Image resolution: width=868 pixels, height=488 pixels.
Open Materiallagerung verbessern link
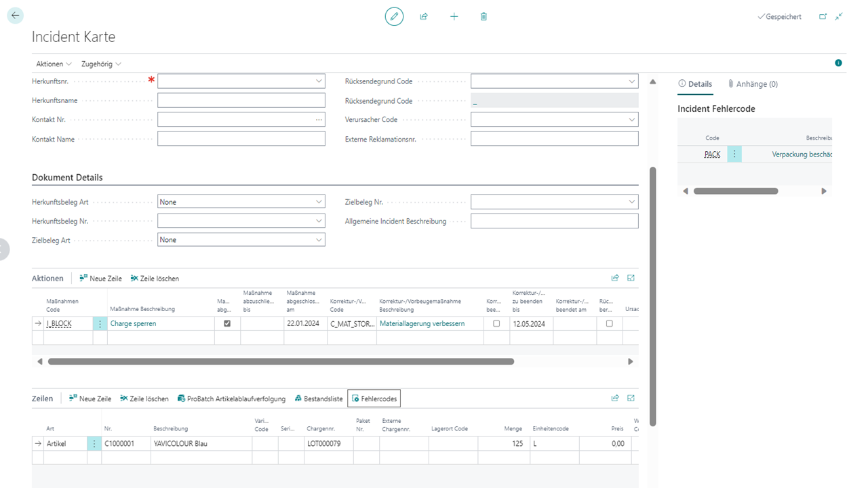[x=422, y=324]
